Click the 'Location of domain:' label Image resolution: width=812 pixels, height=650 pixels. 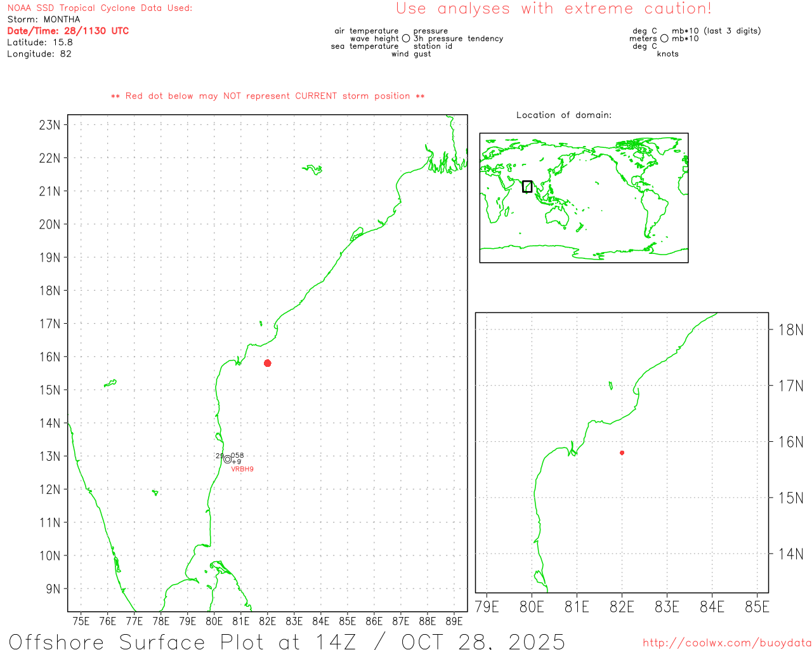pos(564,115)
